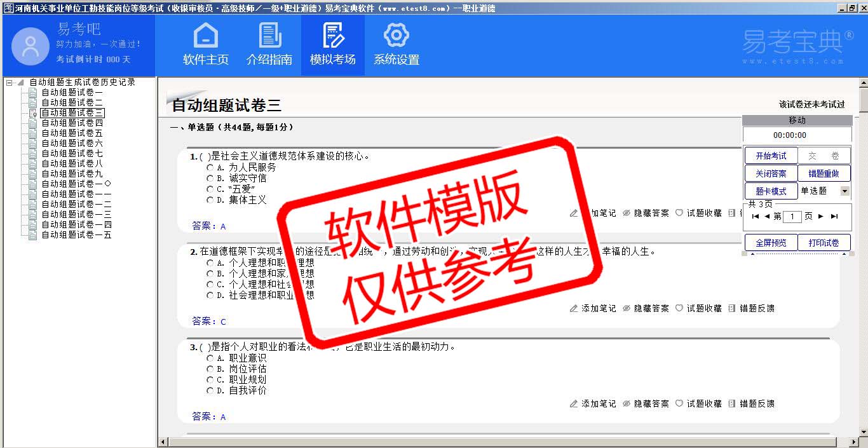Click the 错题重做 button
868x448 pixels.
pos(824,173)
